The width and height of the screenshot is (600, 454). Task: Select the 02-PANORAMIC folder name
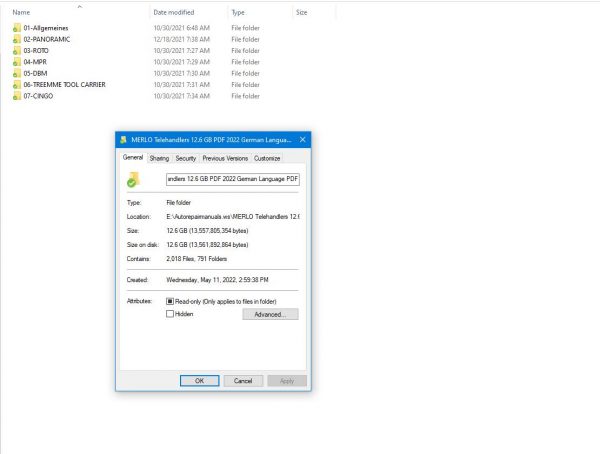[47, 39]
